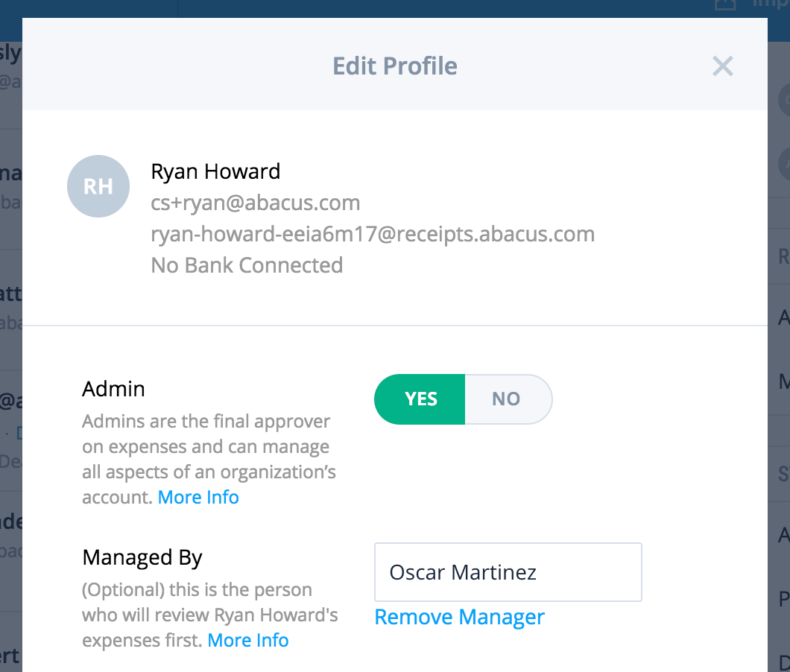
Task: Click the RH avatar circle
Action: point(98,186)
